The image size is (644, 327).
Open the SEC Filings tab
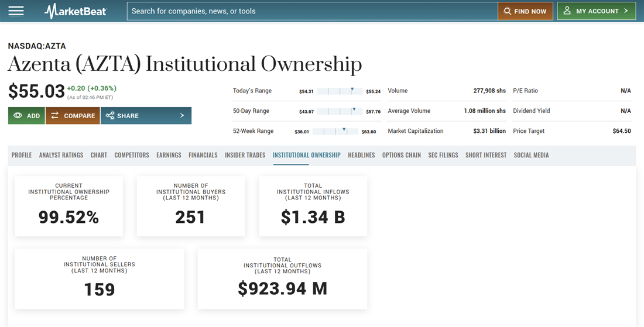click(x=443, y=155)
